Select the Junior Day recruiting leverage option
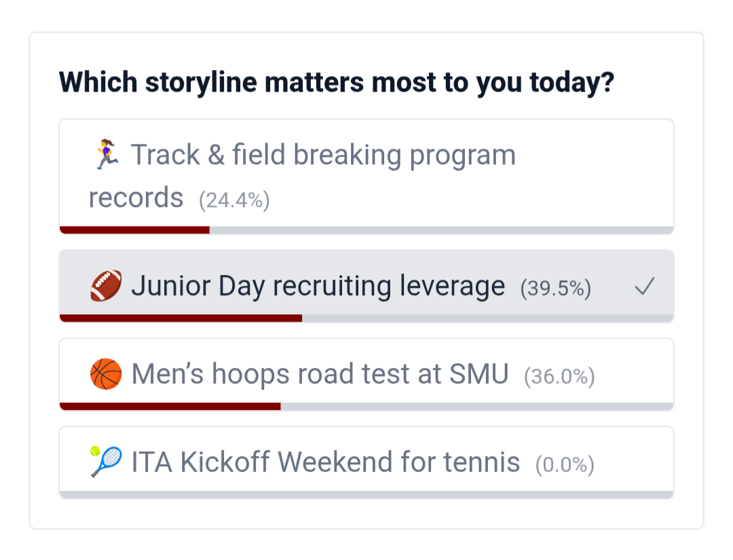The image size is (733, 560). (x=318, y=286)
